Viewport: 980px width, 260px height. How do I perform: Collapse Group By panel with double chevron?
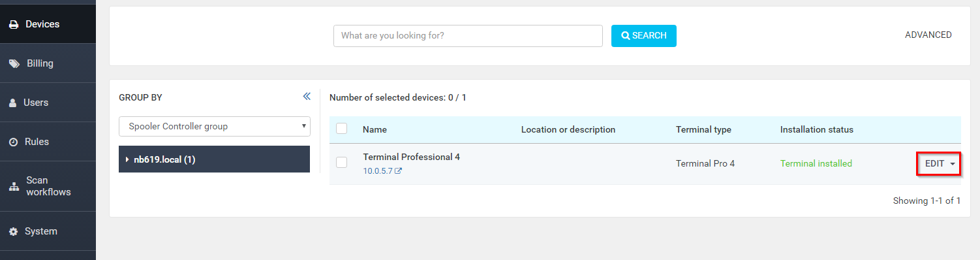[x=307, y=97]
